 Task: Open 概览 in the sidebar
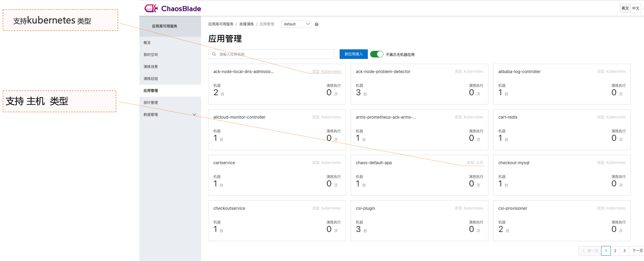[147, 43]
